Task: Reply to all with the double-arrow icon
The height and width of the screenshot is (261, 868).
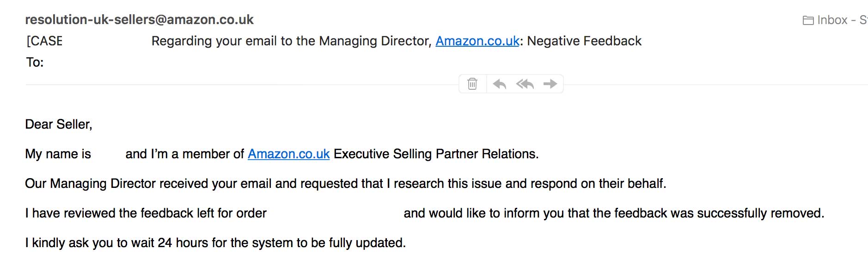Action: click(525, 84)
